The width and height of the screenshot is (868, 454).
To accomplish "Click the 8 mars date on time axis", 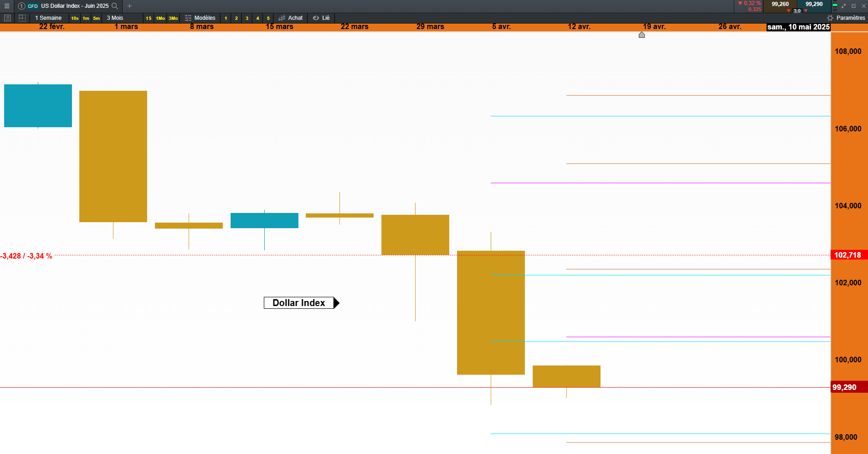I will pos(202,27).
